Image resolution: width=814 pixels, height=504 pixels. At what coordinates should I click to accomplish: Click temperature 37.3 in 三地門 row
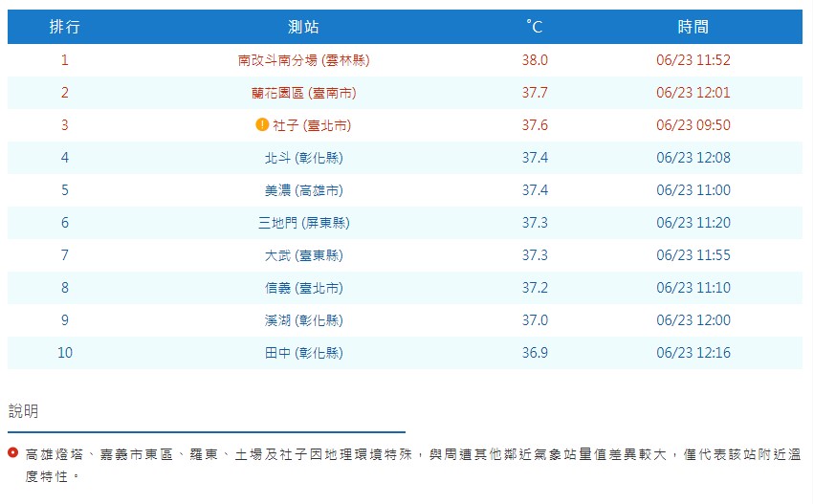[x=535, y=223]
